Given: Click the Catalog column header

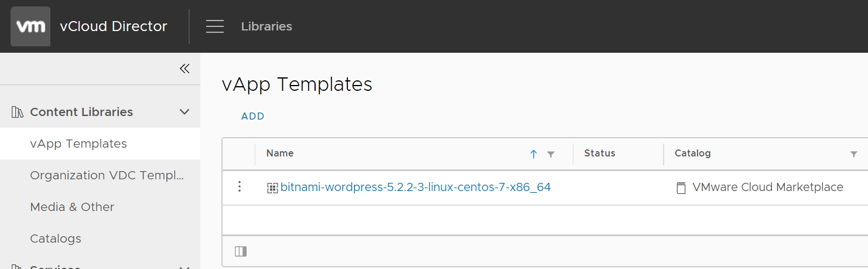Looking at the screenshot, I should 693,154.
